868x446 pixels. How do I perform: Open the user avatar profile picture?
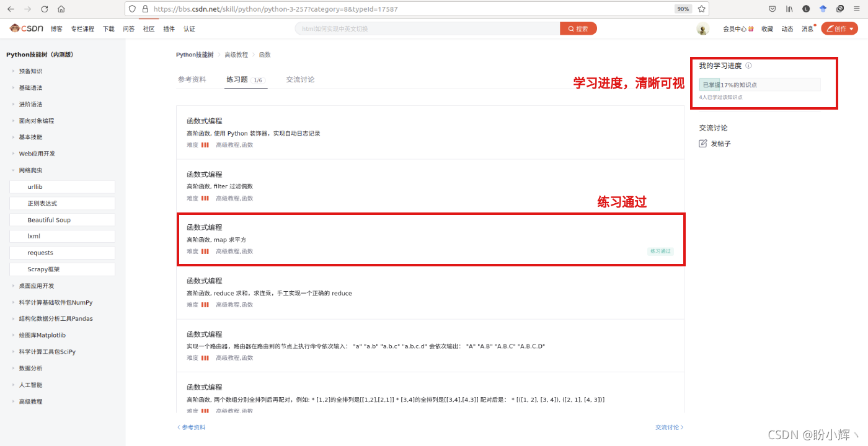click(x=702, y=28)
